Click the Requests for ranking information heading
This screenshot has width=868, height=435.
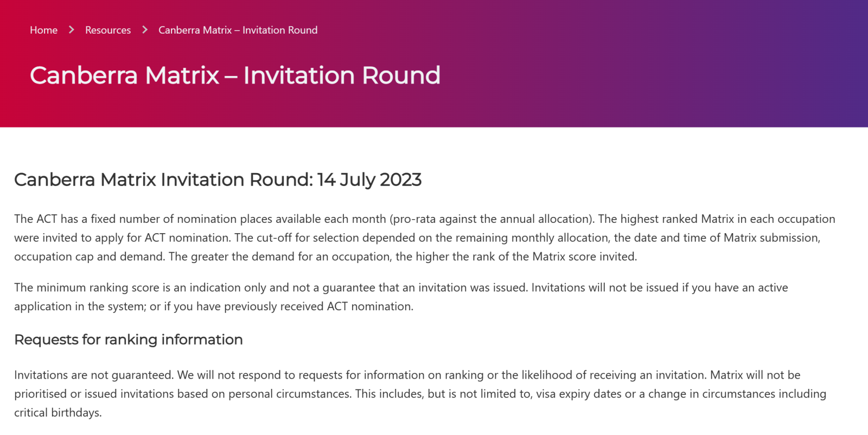click(x=129, y=340)
